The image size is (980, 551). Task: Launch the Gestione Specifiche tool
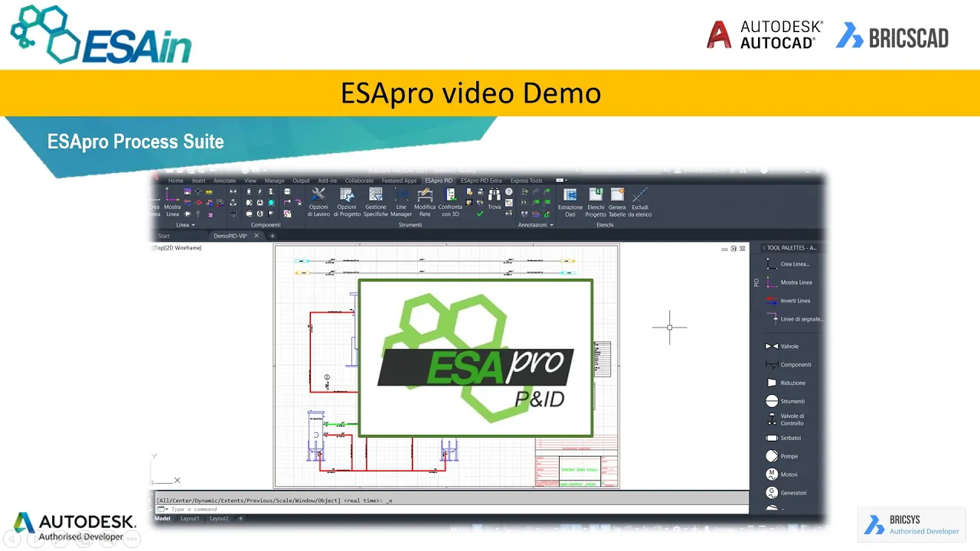coord(375,202)
